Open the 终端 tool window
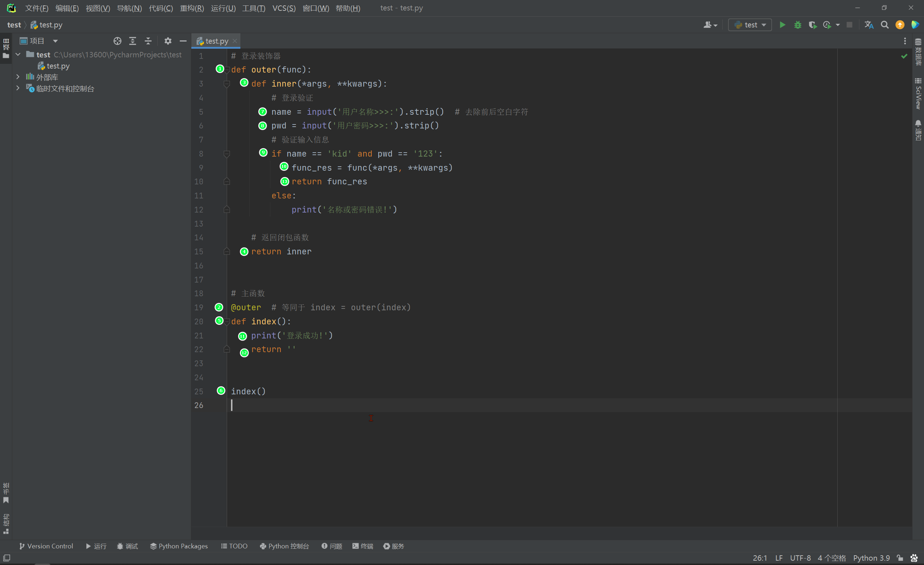The image size is (924, 565). [x=363, y=546]
